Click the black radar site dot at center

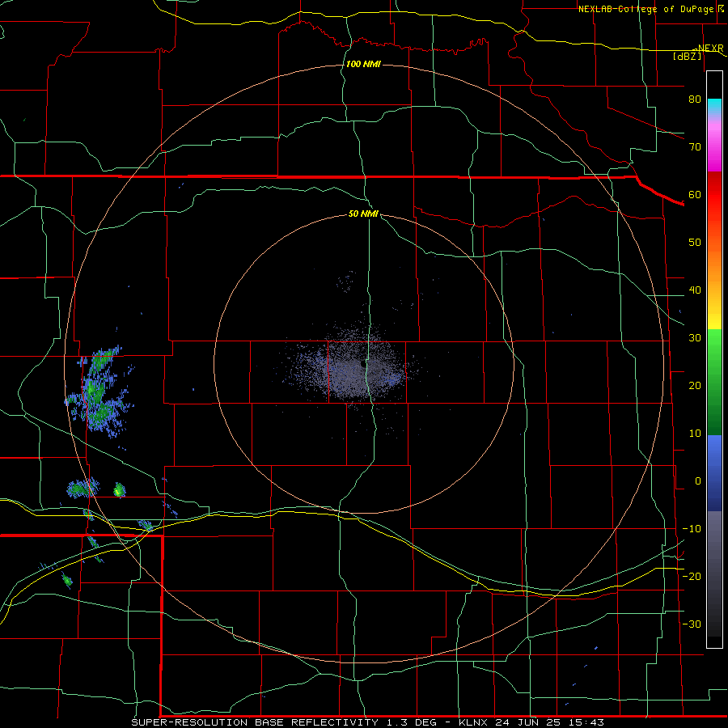coord(363,364)
